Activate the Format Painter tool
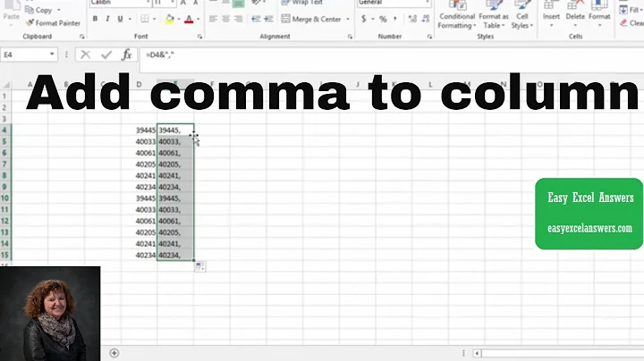Image resolution: width=644 pixels, height=361 pixels. click(53, 23)
